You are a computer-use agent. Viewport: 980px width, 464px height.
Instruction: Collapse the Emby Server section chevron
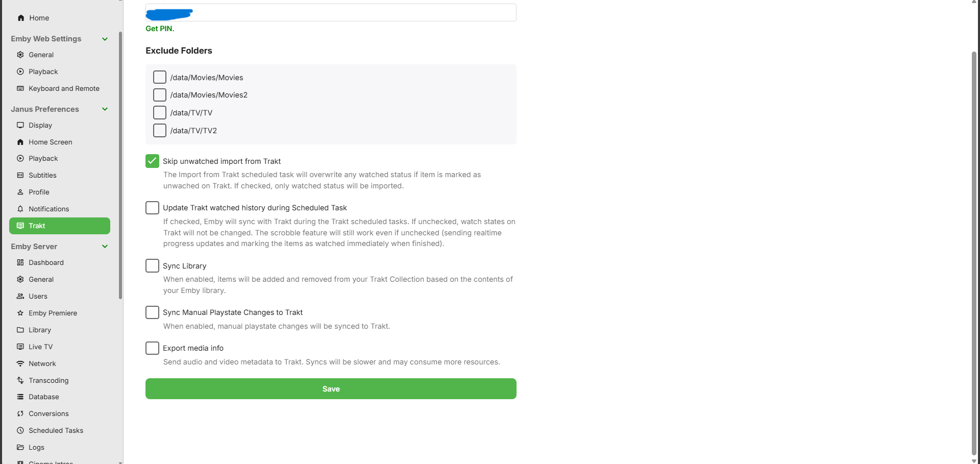coord(105,246)
